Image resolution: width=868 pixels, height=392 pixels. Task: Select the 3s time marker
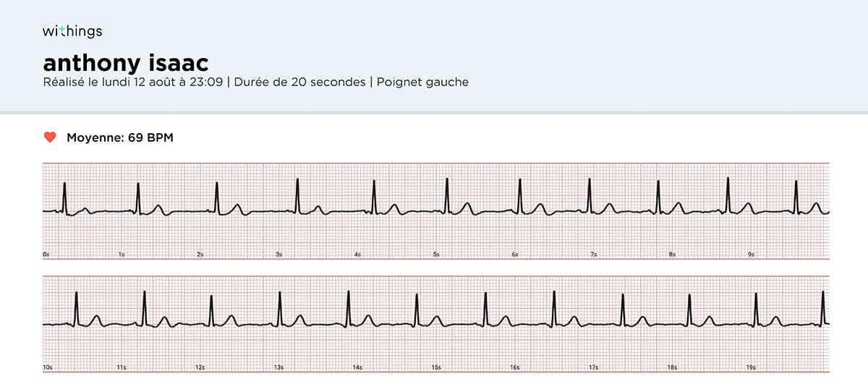pyautogui.click(x=278, y=255)
